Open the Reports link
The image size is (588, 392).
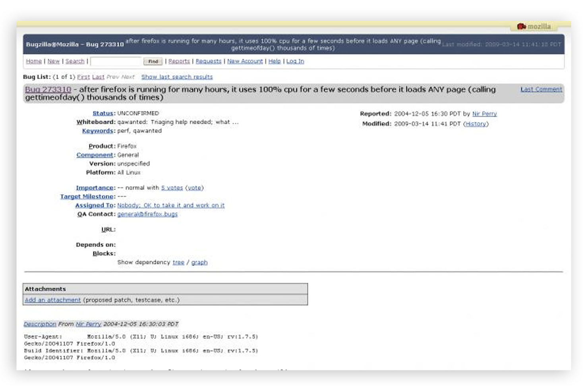coord(179,61)
